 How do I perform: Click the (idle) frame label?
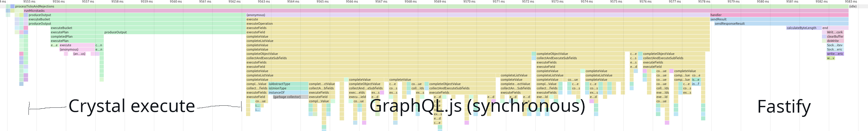(853, 6)
